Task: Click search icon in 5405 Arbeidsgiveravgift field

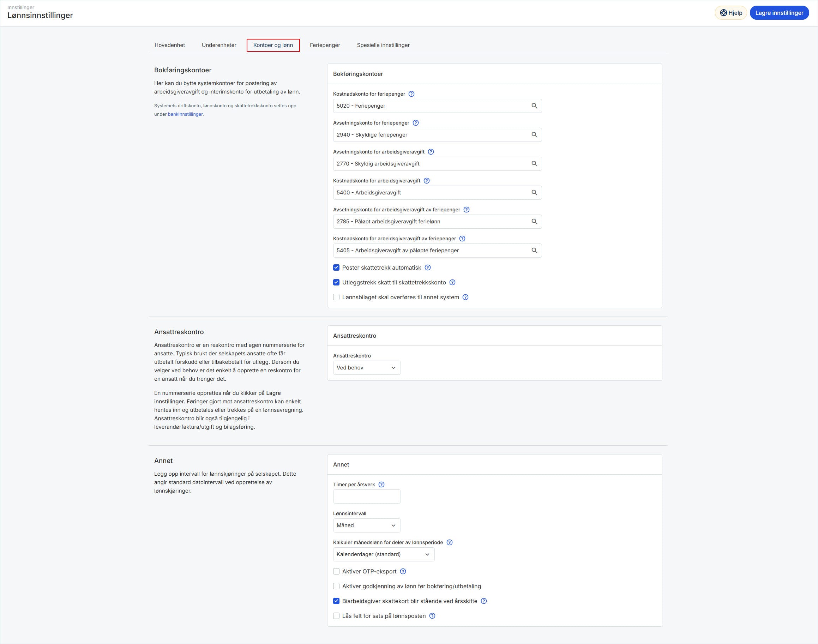Action: point(534,251)
